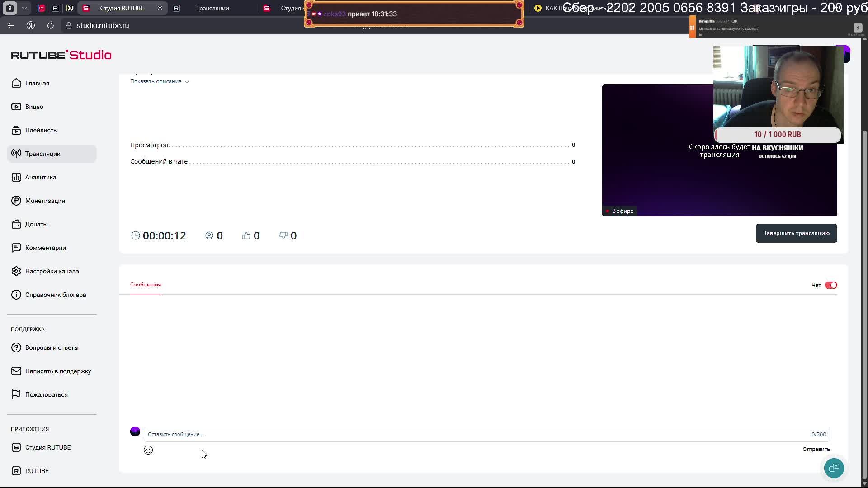Open the Видео section icon
Screen dimensions: 868x488
click(x=16, y=107)
